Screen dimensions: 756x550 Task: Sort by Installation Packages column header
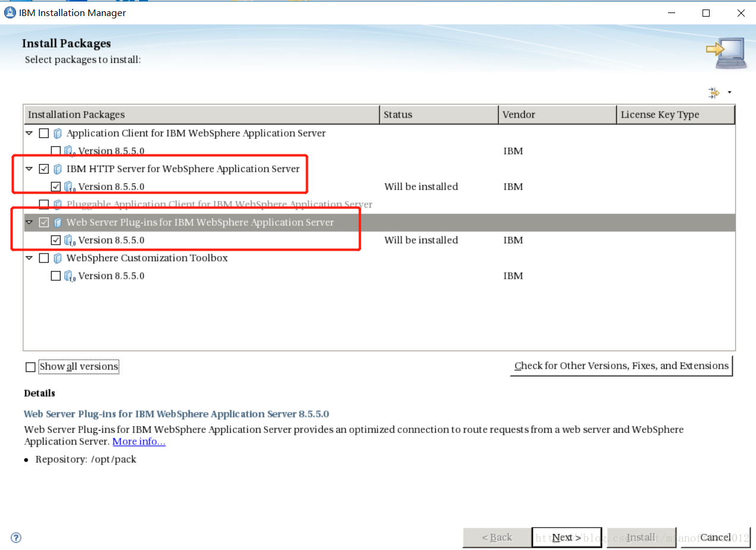(x=201, y=115)
